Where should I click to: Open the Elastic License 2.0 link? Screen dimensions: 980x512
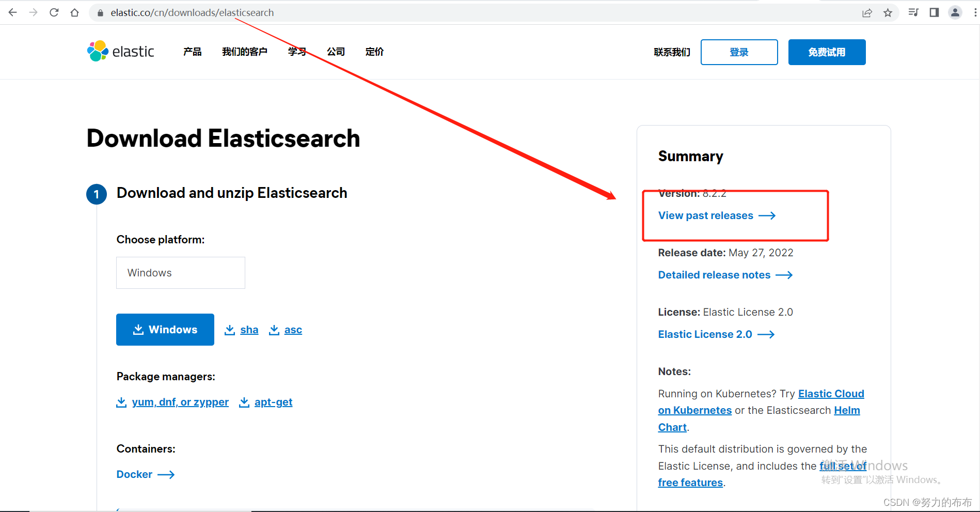pos(705,334)
